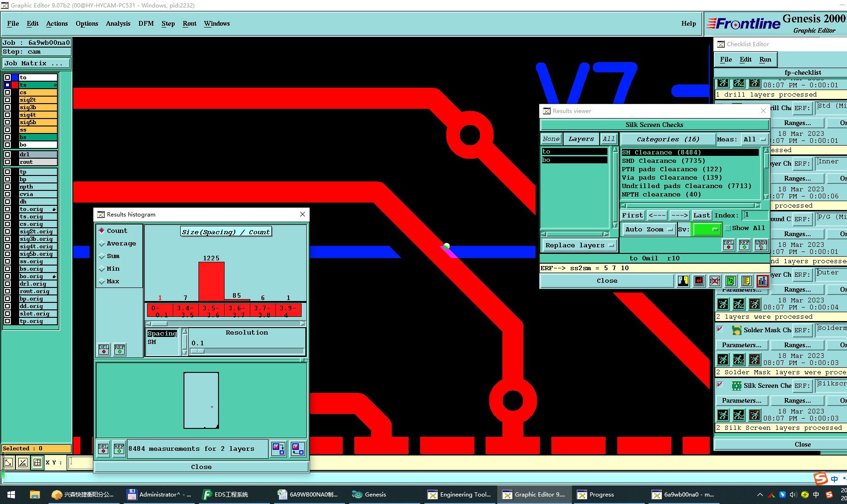Screen dimensions: 847x504
Task: Click histogram import icon with up arrow
Action: coord(297,448)
